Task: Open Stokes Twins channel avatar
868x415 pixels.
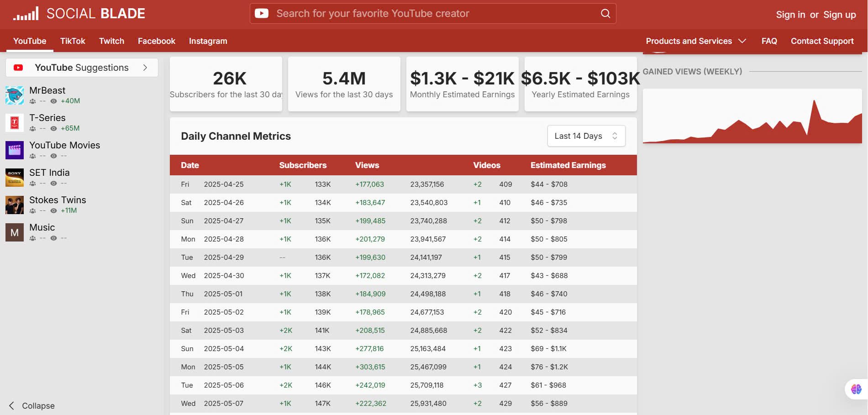Action: coord(15,205)
